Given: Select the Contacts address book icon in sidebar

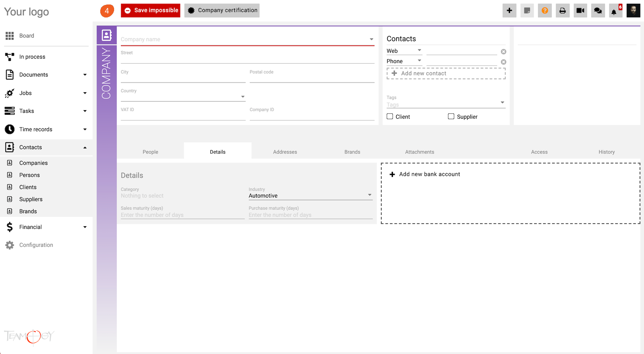Looking at the screenshot, I should tap(9, 147).
